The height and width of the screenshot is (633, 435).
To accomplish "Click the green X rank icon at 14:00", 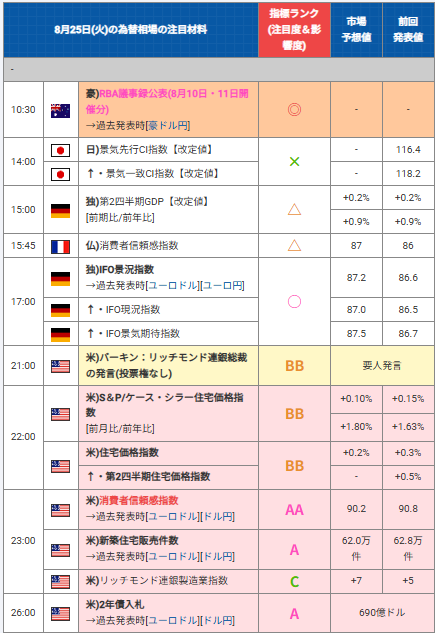I will coord(294,162).
